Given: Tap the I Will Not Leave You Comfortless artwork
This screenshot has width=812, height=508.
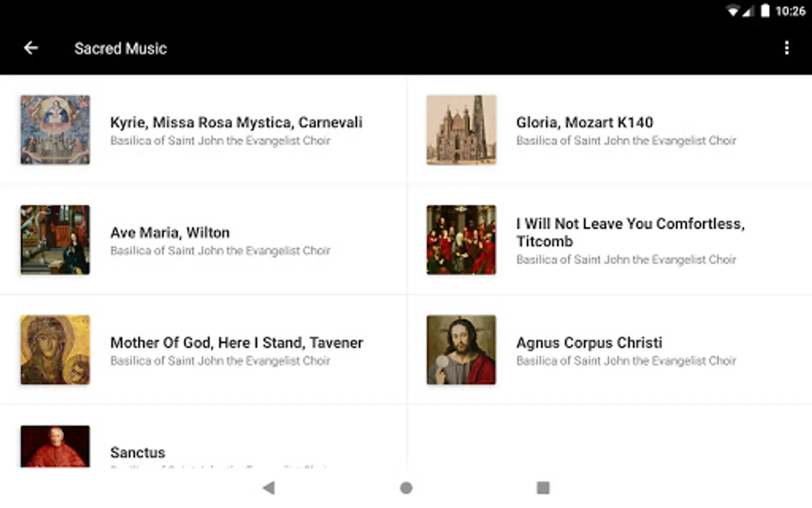Looking at the screenshot, I should (x=461, y=240).
